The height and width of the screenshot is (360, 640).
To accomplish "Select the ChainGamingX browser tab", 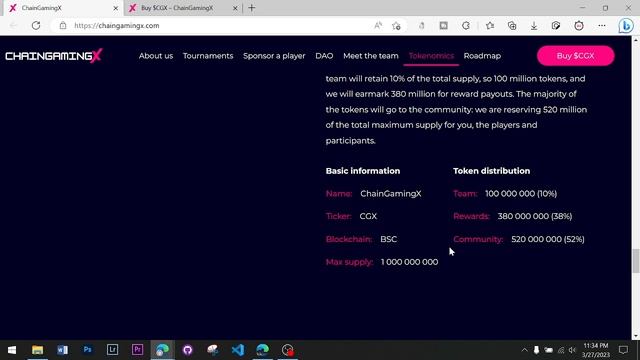I will [61, 8].
